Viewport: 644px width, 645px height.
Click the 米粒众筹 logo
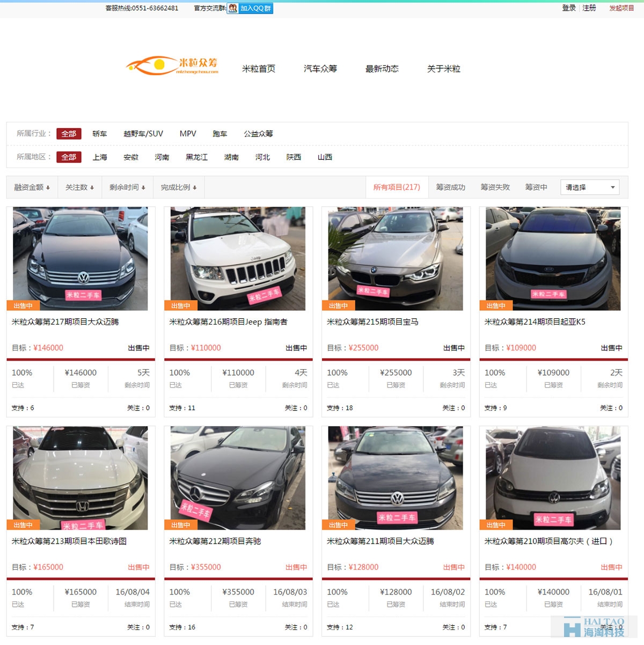(x=172, y=66)
